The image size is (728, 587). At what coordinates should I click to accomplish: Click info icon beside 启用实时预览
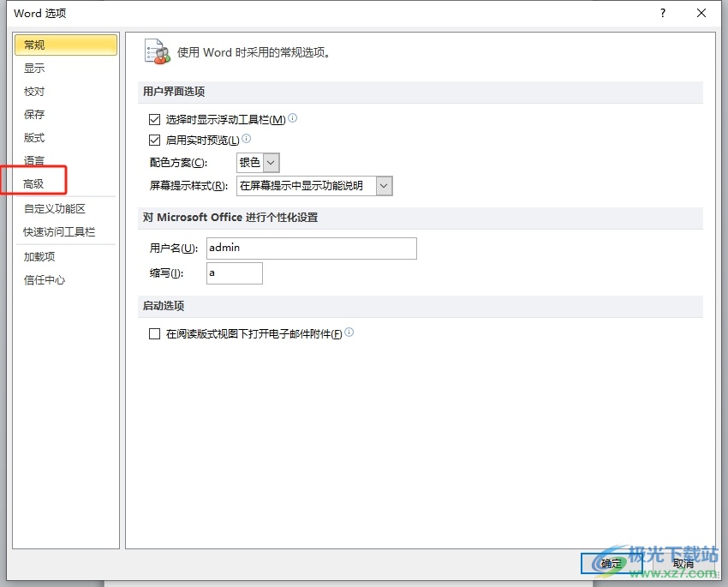247,138
